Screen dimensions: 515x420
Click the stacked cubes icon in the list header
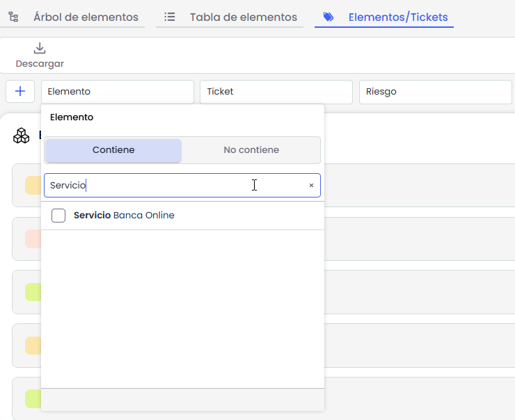(x=22, y=136)
